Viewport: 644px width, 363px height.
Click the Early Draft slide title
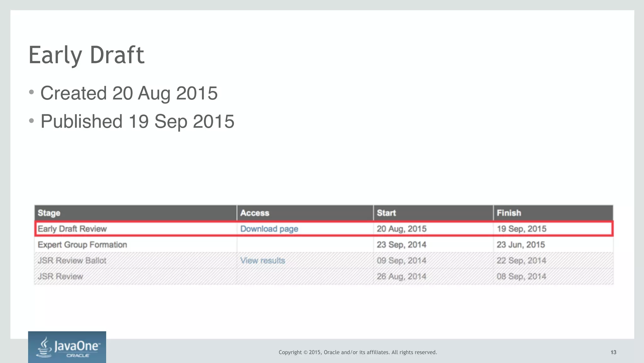(86, 55)
